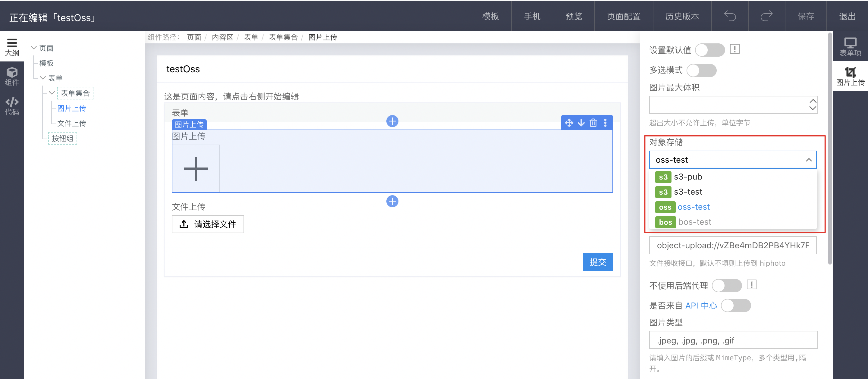
Task: Click the 文件上传 label in the form
Action: (x=188, y=206)
